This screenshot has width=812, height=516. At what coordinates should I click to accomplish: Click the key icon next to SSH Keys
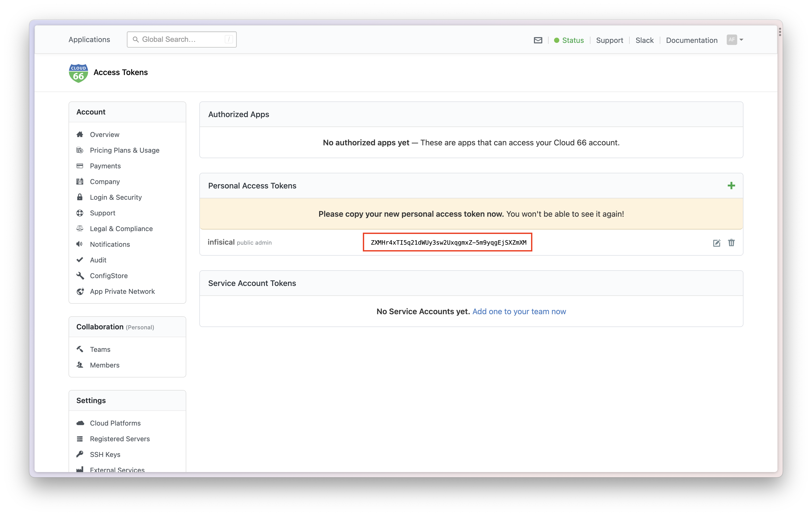80,454
